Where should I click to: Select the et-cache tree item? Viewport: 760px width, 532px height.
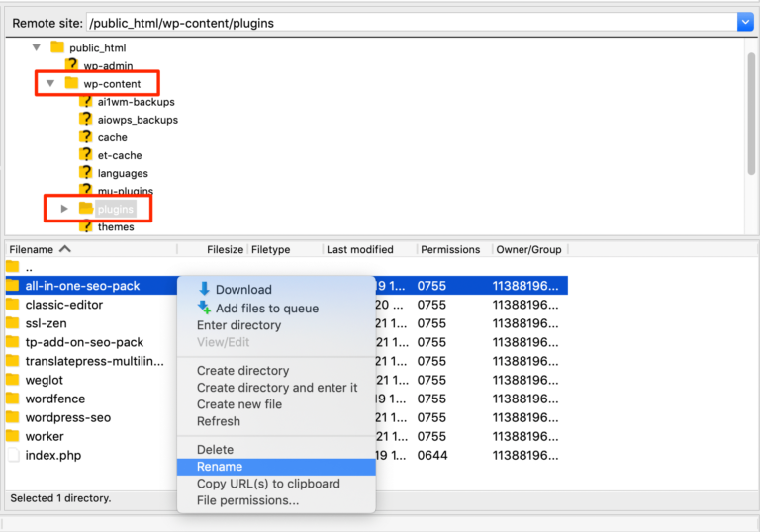(x=120, y=155)
